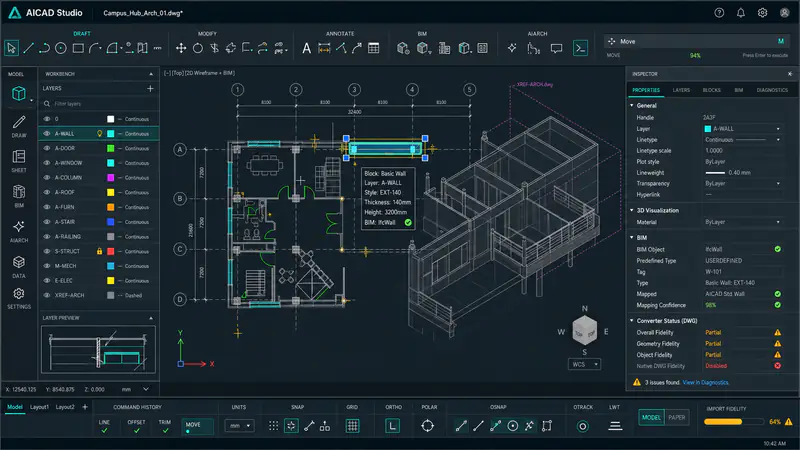
Task: Open the Model workspace cube in sidebar
Action: pos(19,93)
